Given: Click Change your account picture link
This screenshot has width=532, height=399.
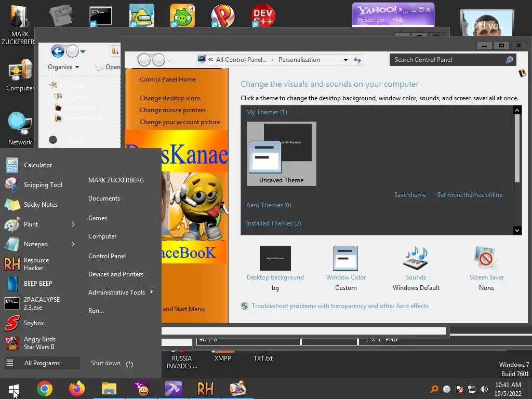Looking at the screenshot, I should [x=180, y=122].
